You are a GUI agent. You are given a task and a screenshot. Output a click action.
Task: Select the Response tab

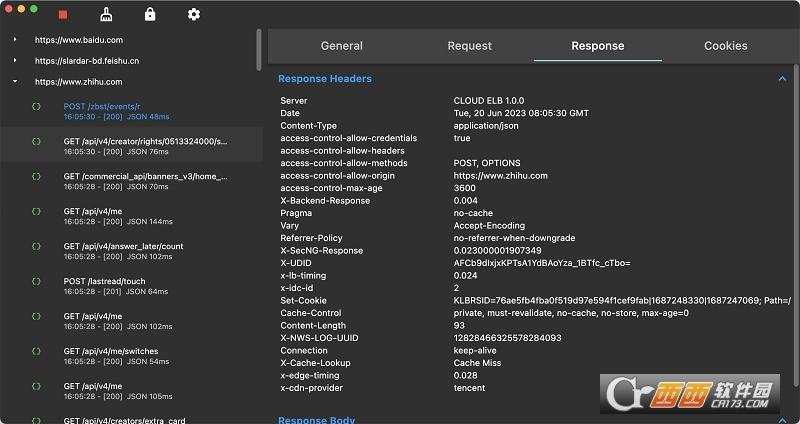(597, 46)
